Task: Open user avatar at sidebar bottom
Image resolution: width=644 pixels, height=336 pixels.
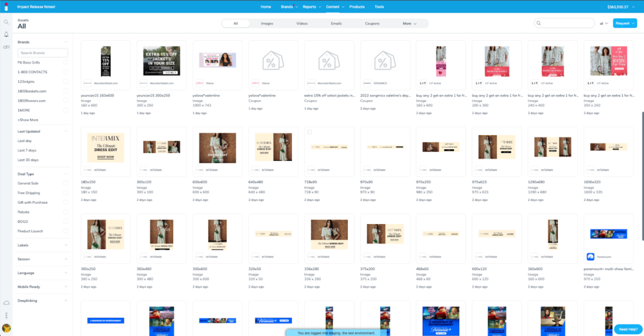Action: pyautogui.click(x=6, y=328)
